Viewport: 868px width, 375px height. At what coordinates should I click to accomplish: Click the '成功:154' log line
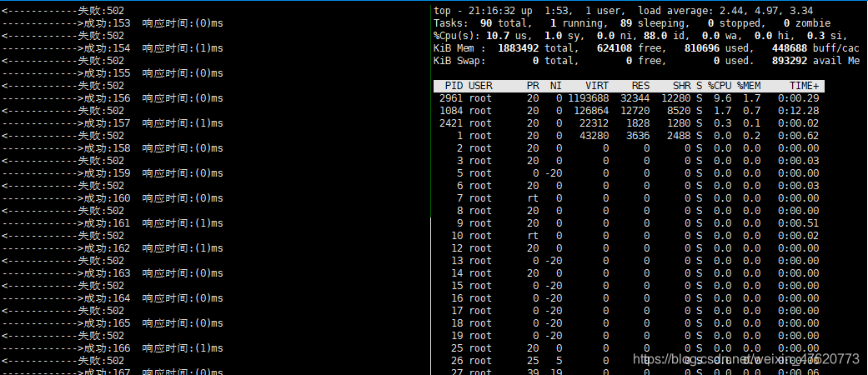113,48
